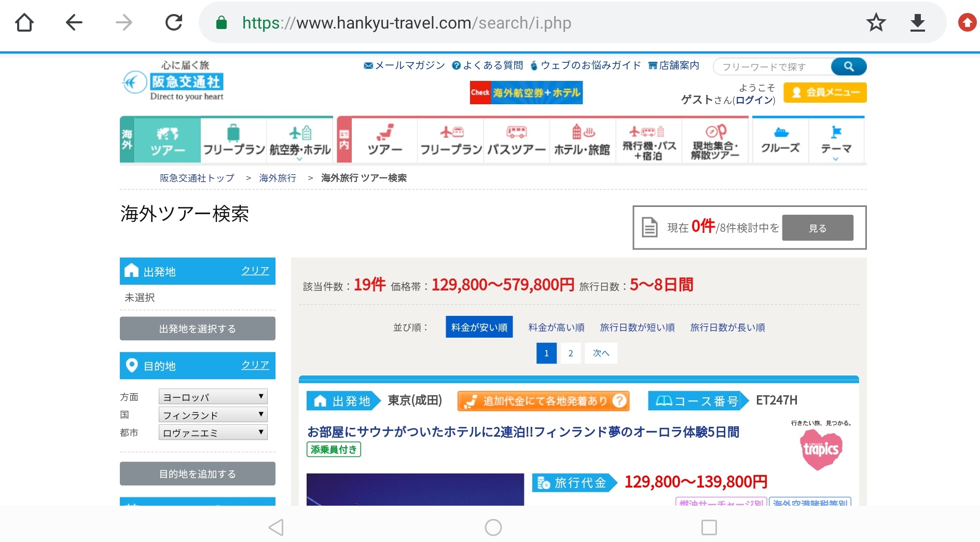The image size is (980, 542).
Task: Click the フリーワードで探す search field
Action: (771, 67)
